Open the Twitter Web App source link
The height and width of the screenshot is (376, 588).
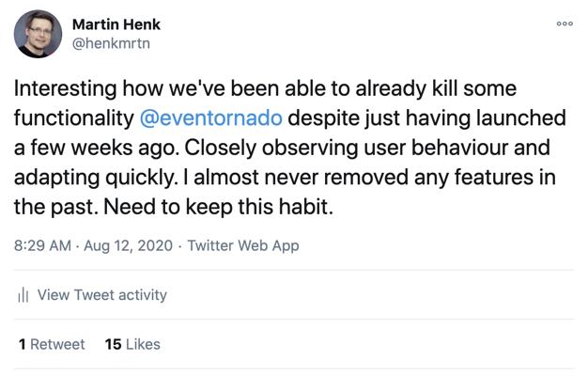pos(243,245)
